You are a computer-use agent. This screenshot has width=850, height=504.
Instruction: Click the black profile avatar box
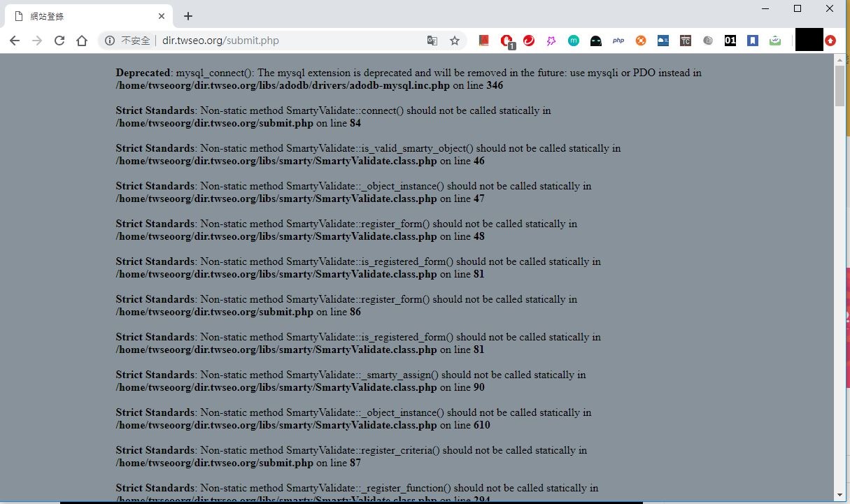tap(809, 40)
